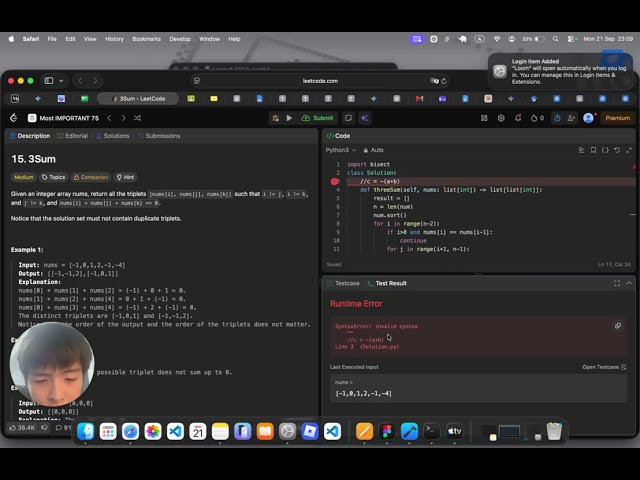Open the AI sparkle assistant icon
The width and height of the screenshot is (640, 480).
tap(364, 118)
